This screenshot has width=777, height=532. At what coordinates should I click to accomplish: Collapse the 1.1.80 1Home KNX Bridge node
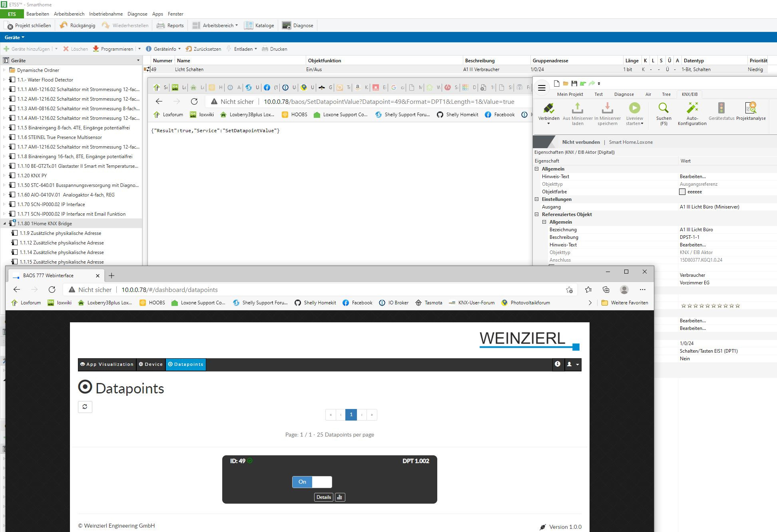(5, 224)
